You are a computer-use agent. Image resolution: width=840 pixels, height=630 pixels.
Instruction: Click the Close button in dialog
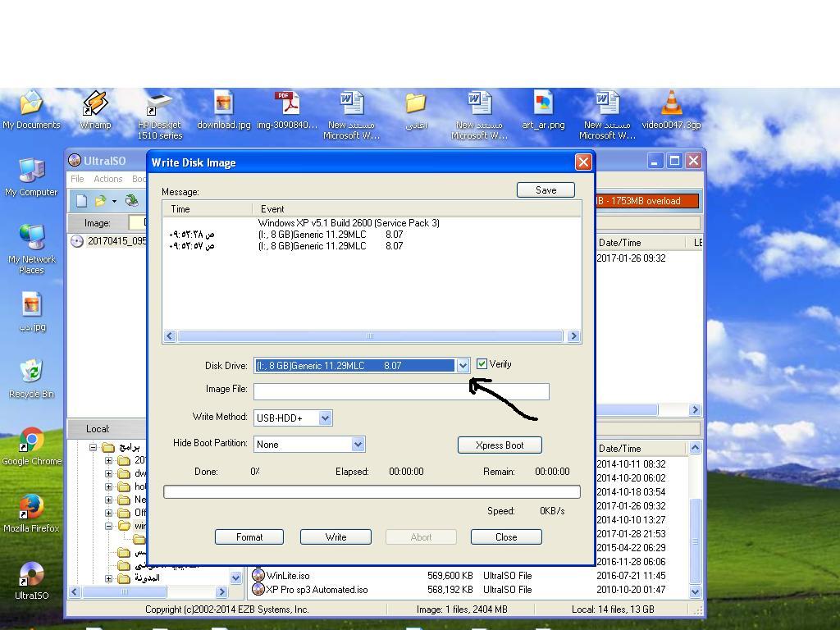click(505, 536)
